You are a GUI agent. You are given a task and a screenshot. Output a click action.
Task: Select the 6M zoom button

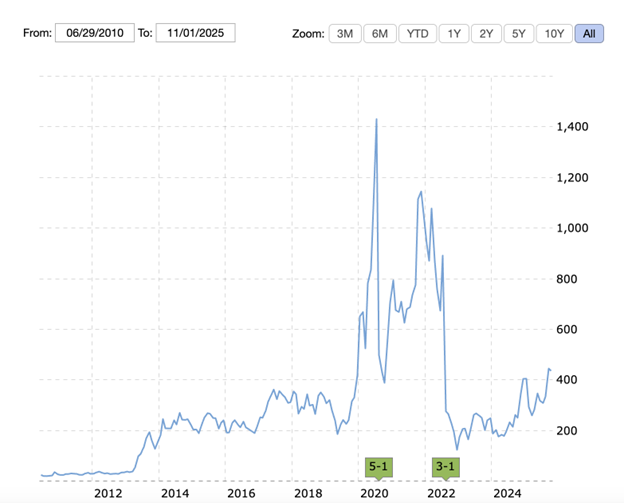click(379, 33)
